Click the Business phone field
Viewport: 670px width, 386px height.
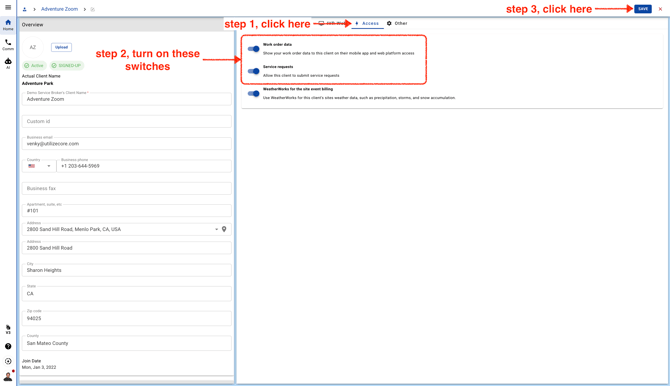[x=144, y=166]
